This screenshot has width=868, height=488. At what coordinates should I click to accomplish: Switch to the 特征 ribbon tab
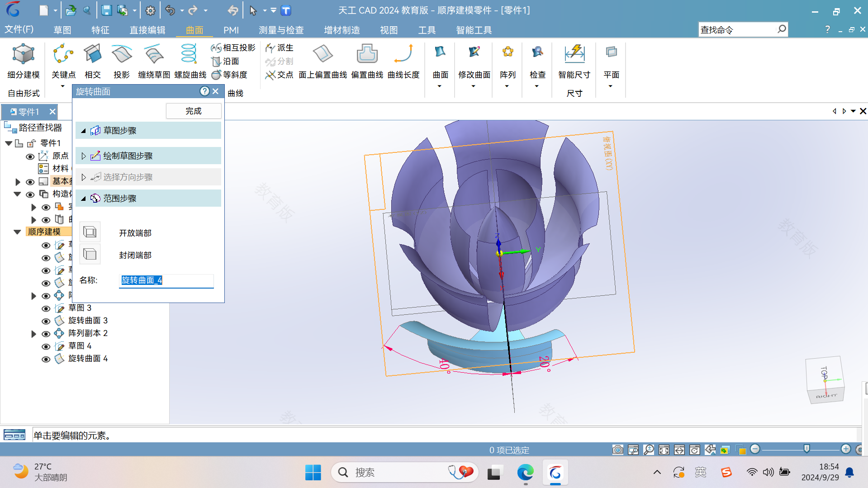click(x=100, y=30)
